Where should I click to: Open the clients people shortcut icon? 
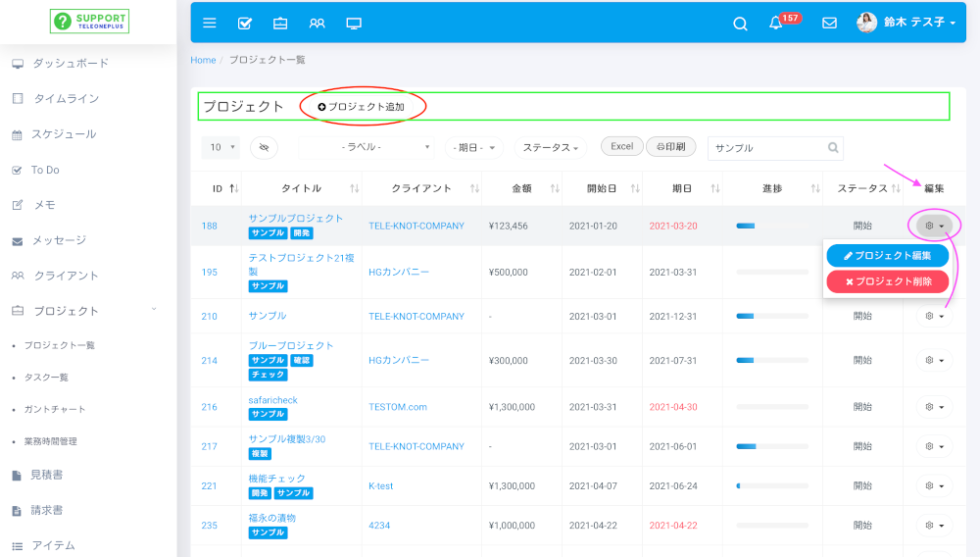click(317, 24)
